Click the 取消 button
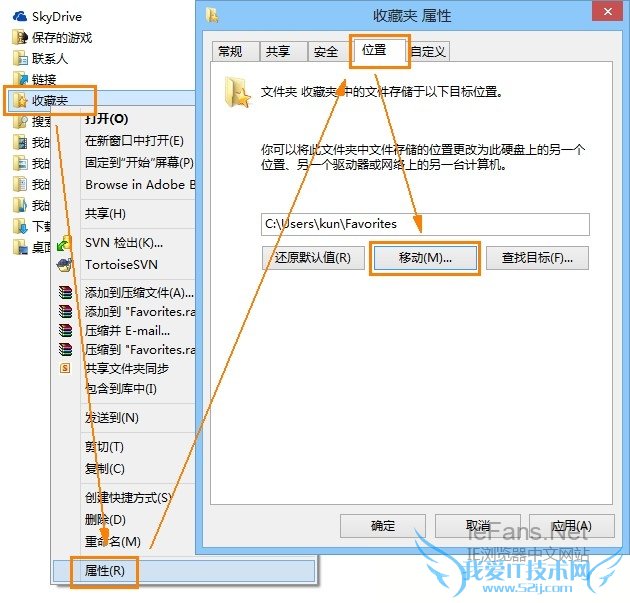This screenshot has width=630, height=603. point(478,525)
